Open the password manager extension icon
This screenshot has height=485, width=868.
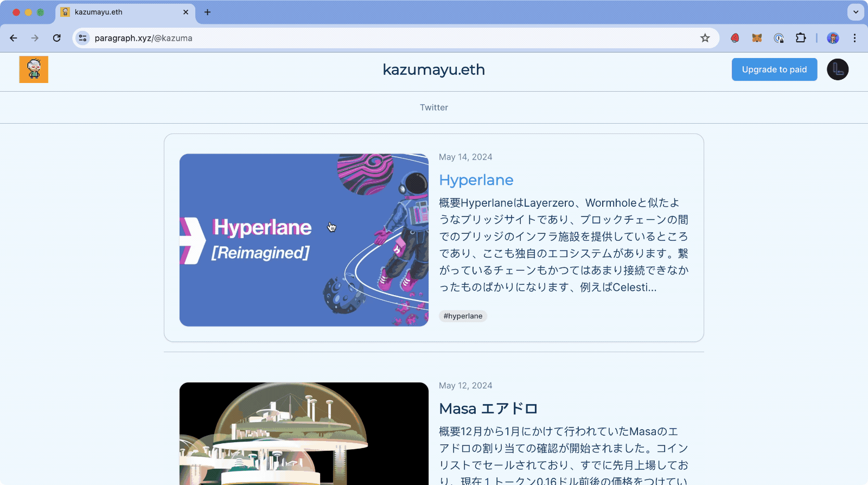(779, 38)
